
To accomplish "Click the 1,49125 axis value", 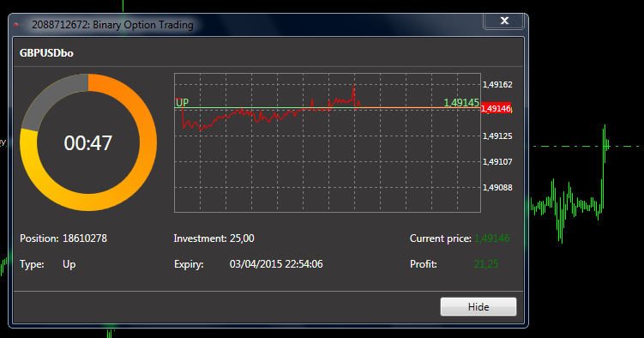I will pyautogui.click(x=497, y=136).
